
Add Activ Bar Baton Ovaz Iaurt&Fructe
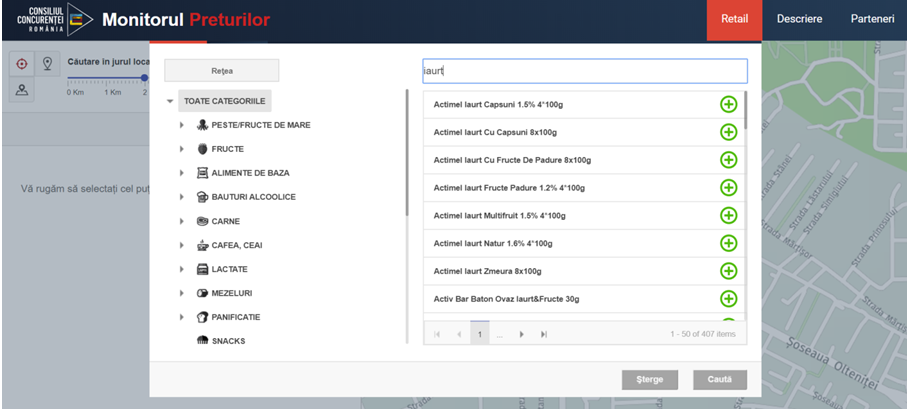pyautogui.click(x=728, y=299)
